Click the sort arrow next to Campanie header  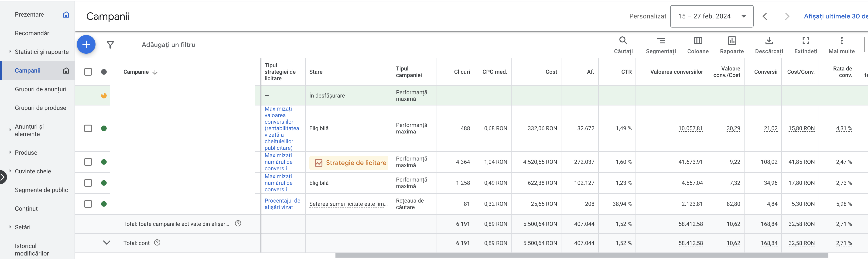point(155,72)
